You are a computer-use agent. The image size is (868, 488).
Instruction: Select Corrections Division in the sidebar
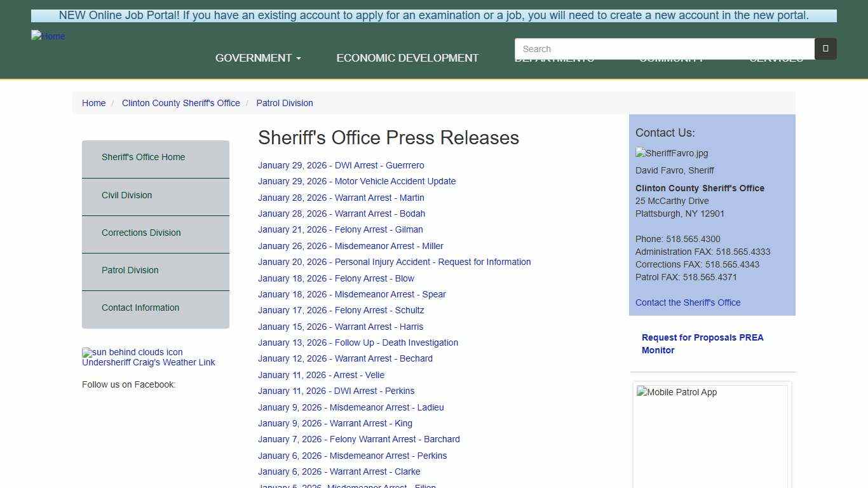[141, 233]
